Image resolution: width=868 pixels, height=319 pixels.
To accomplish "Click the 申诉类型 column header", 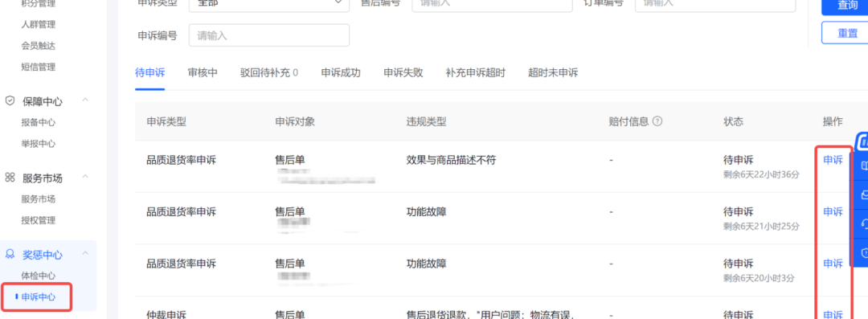I will pos(166,122).
